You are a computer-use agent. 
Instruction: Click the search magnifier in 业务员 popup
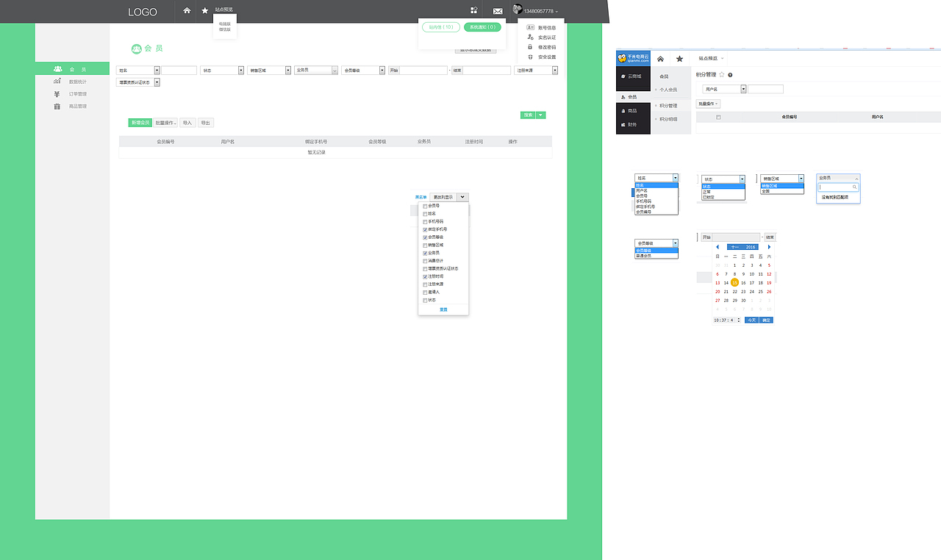[854, 187]
